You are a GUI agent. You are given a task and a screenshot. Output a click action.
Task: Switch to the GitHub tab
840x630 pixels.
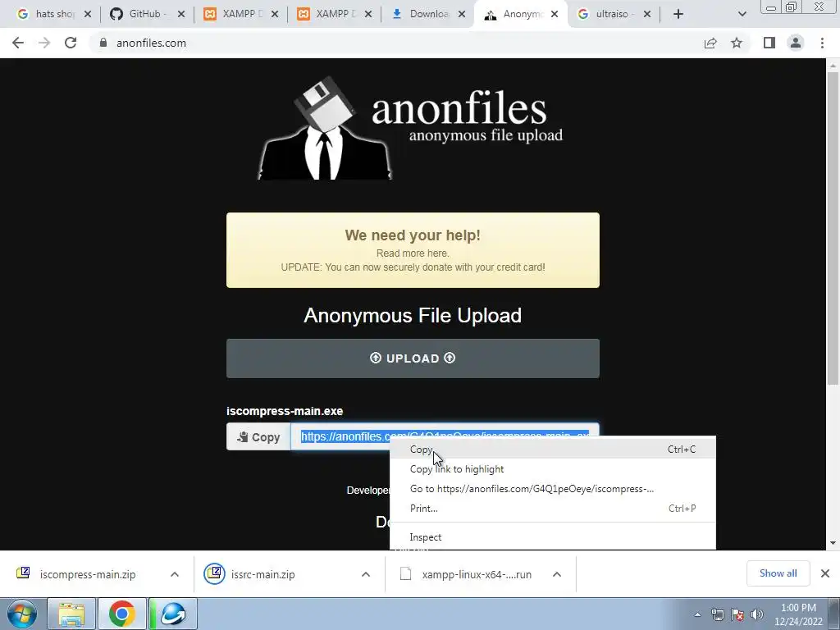(x=148, y=14)
